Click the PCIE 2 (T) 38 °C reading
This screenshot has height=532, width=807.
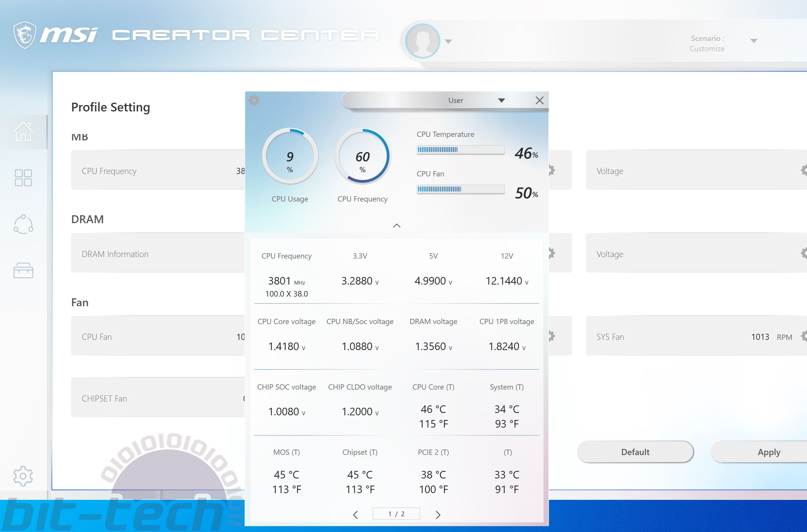point(433,475)
